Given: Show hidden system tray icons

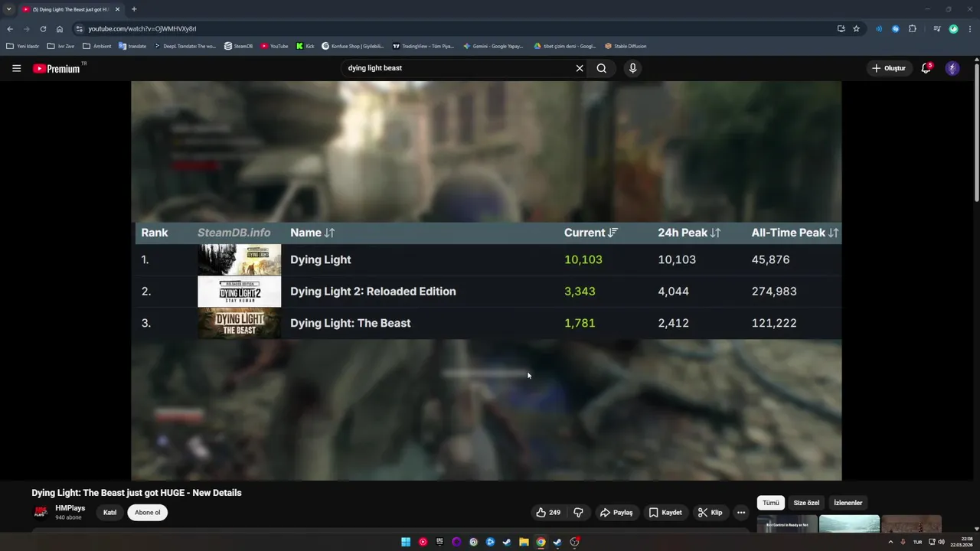Looking at the screenshot, I should tap(890, 542).
